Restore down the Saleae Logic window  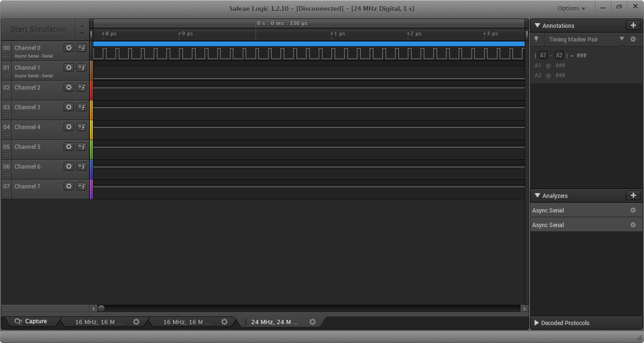(619, 7)
